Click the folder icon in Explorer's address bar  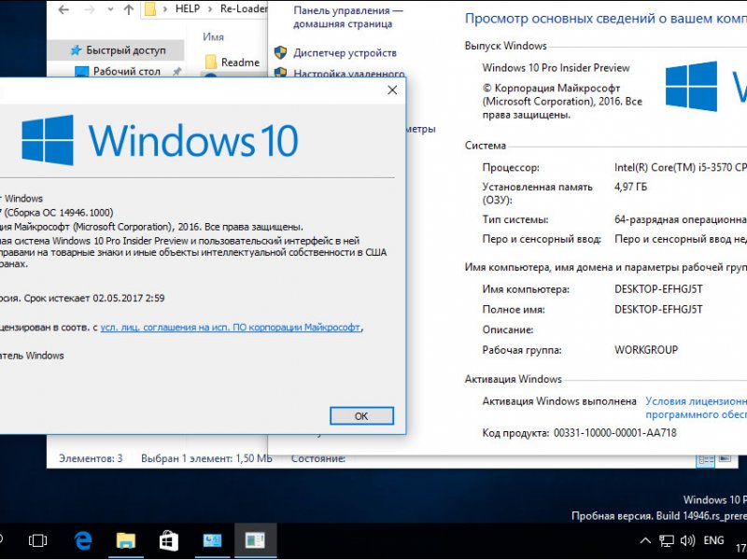pyautogui.click(x=150, y=9)
